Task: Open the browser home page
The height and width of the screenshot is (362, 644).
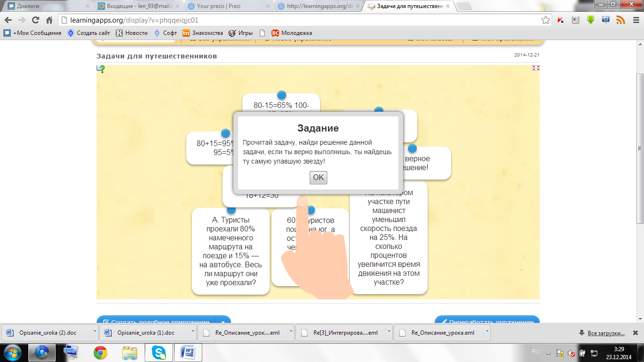Action: (x=49, y=20)
